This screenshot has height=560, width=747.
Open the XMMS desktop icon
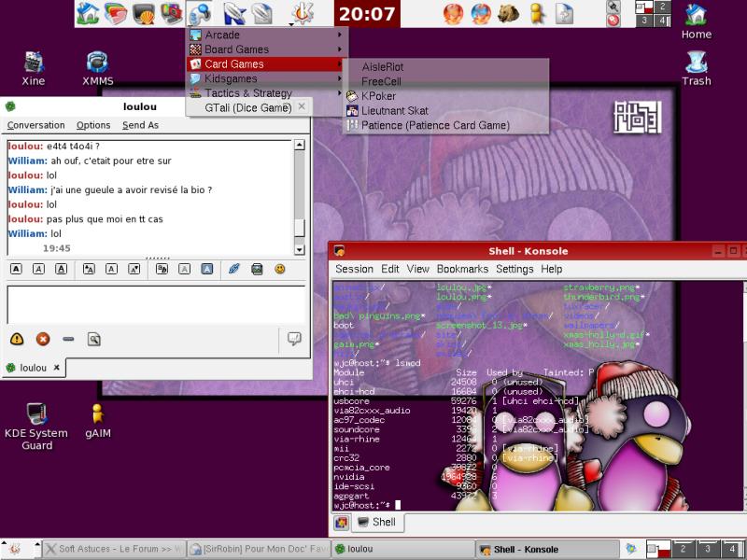(x=98, y=68)
